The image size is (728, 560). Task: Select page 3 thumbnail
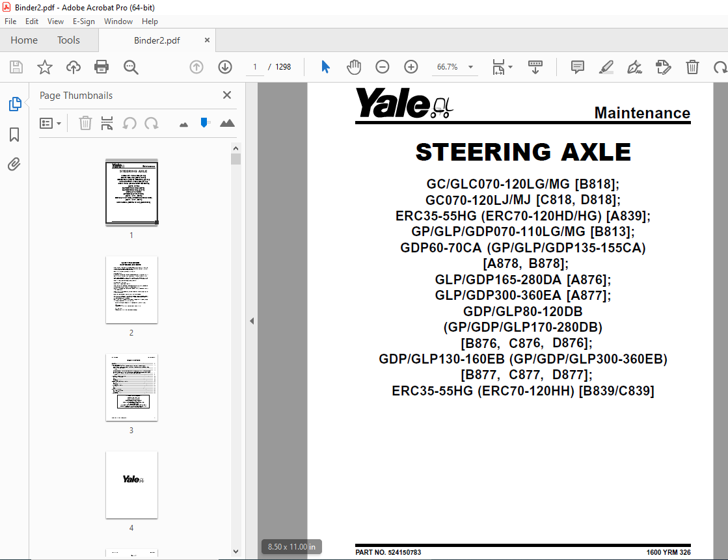[x=132, y=387]
